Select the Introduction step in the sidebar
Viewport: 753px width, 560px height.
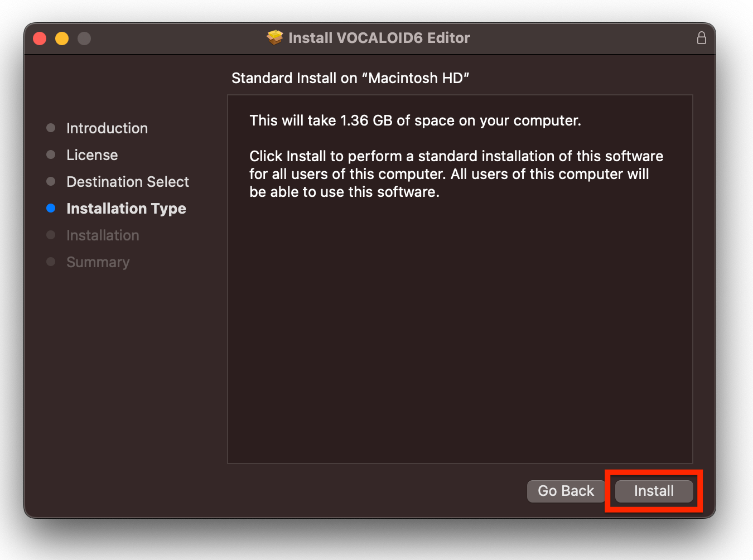(107, 128)
